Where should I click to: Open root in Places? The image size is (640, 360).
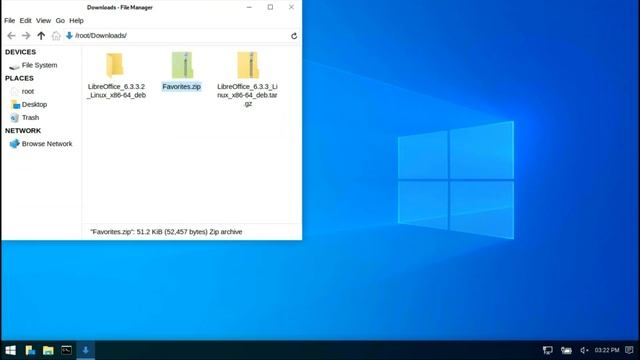click(22, 91)
